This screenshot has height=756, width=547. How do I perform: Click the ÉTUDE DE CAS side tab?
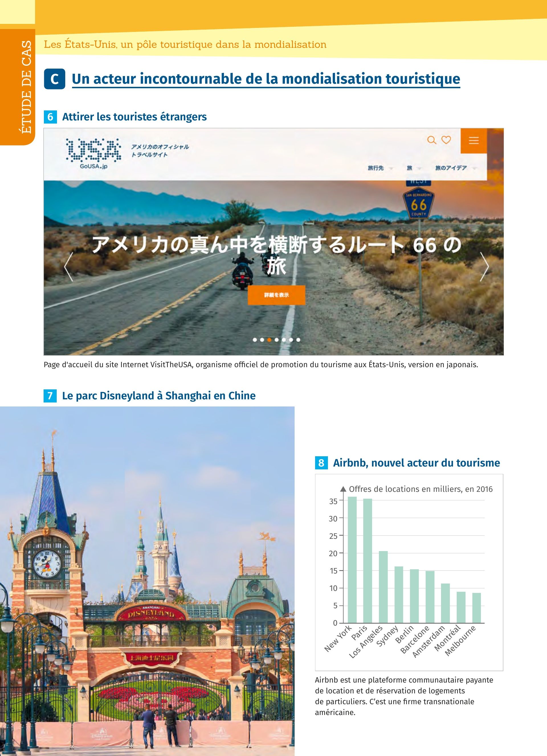click(25, 87)
